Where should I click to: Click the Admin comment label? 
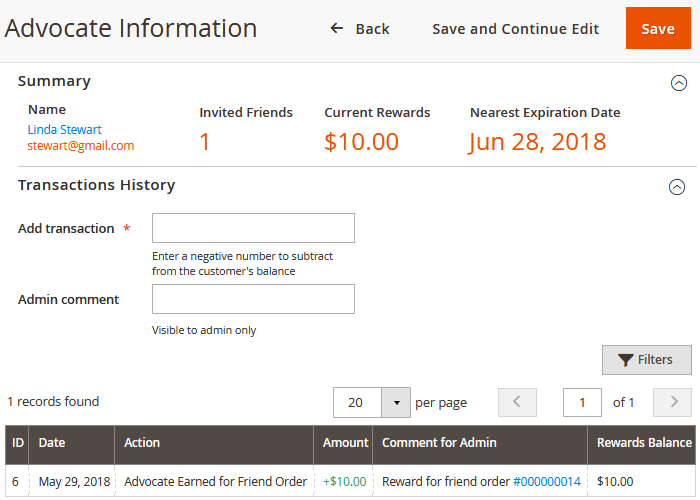68,299
